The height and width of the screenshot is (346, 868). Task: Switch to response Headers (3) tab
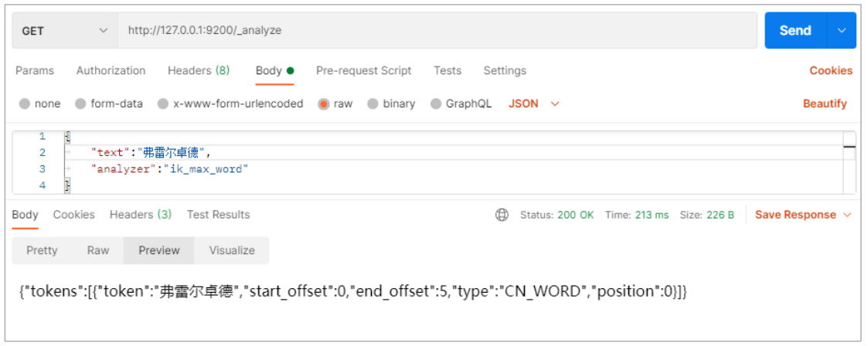click(140, 215)
